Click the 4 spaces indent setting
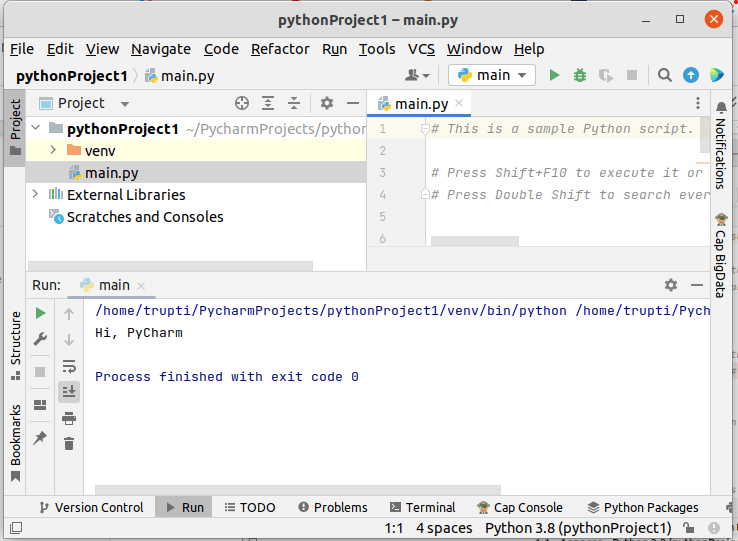 [444, 528]
